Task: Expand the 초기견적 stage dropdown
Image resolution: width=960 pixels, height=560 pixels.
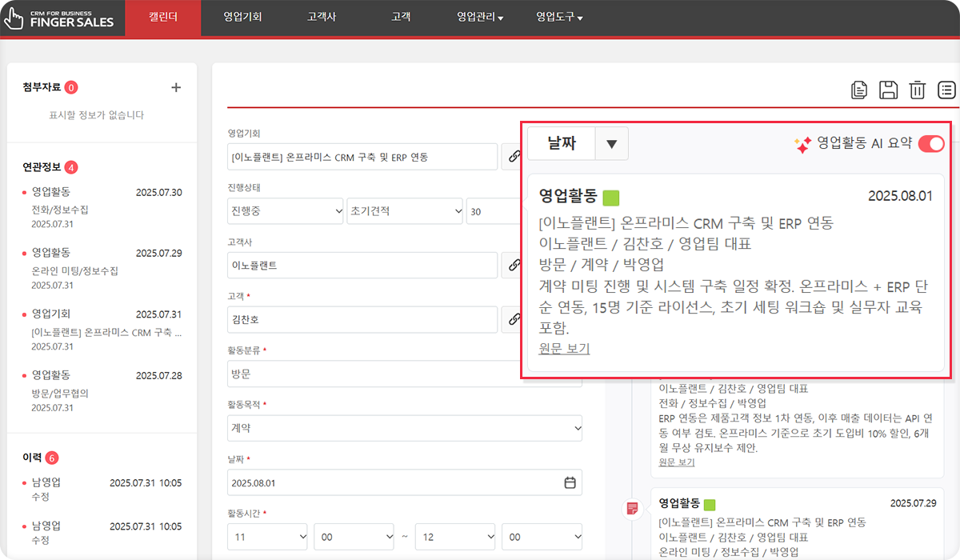Action: (x=405, y=211)
